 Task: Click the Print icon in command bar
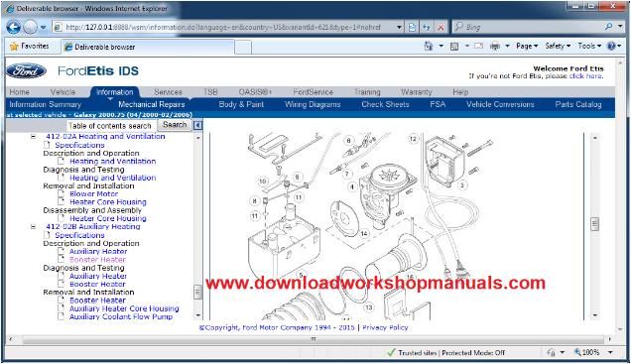[494, 47]
